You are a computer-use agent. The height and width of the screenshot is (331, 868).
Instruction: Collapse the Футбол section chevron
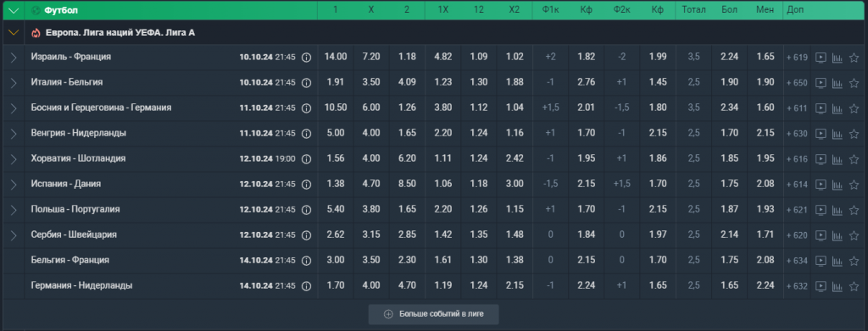(x=14, y=10)
